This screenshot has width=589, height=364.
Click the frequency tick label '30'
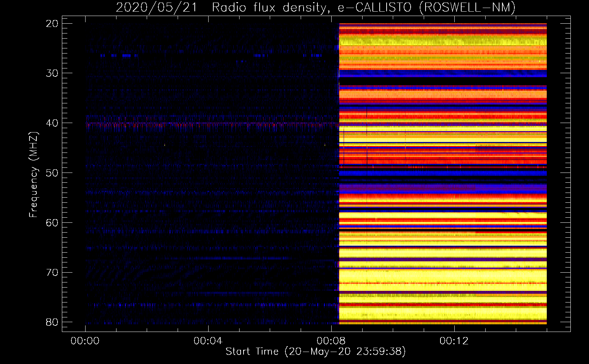(x=52, y=74)
